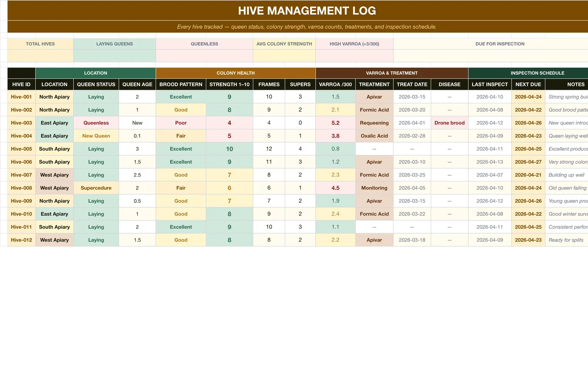Image resolution: width=588 pixels, height=378 pixels.
Task: Click the QUEEN STATUS column header
Action: pyautogui.click(x=96, y=84)
